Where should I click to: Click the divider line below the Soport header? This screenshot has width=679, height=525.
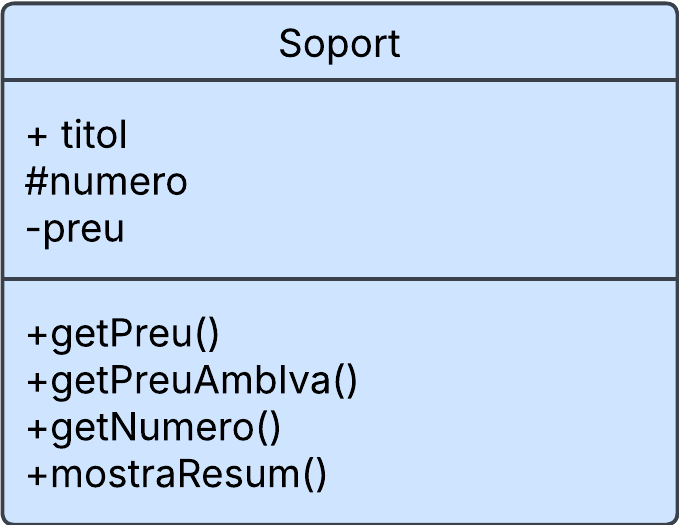point(339,80)
